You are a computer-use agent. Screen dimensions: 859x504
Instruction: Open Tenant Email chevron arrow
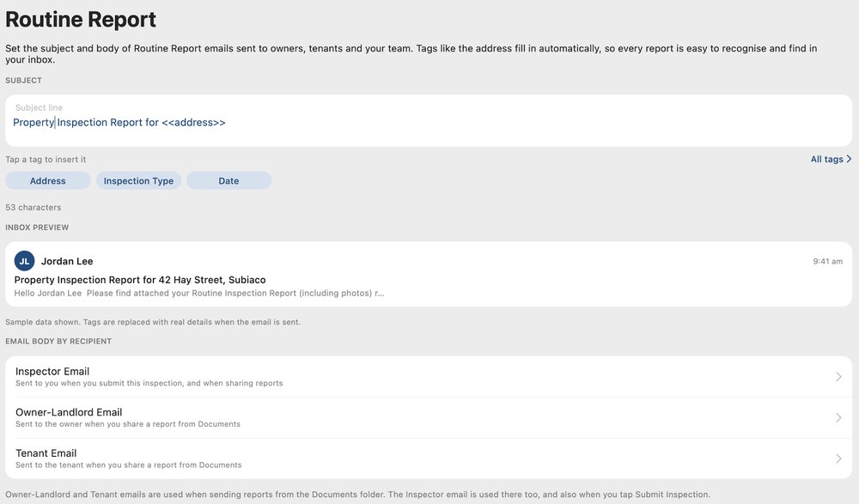pos(838,458)
